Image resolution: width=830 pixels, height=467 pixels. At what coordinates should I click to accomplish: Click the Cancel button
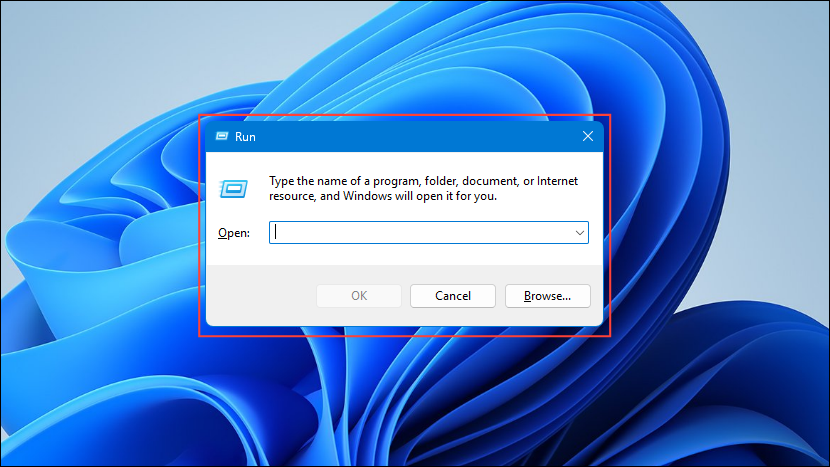[453, 296]
